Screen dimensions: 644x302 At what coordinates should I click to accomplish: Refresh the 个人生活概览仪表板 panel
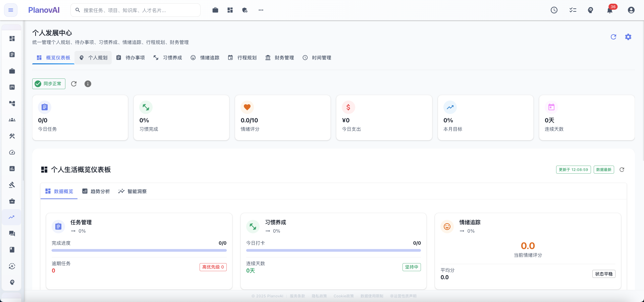(622, 170)
